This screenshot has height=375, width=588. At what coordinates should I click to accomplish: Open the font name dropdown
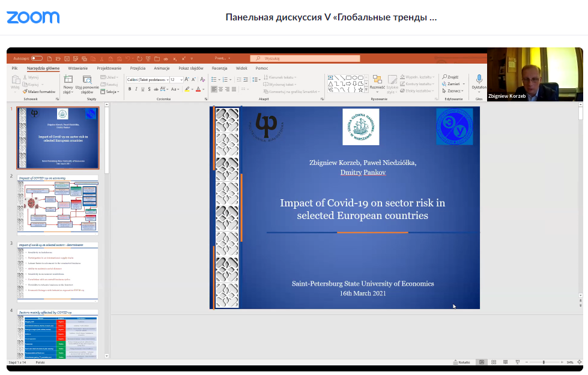pyautogui.click(x=147, y=79)
